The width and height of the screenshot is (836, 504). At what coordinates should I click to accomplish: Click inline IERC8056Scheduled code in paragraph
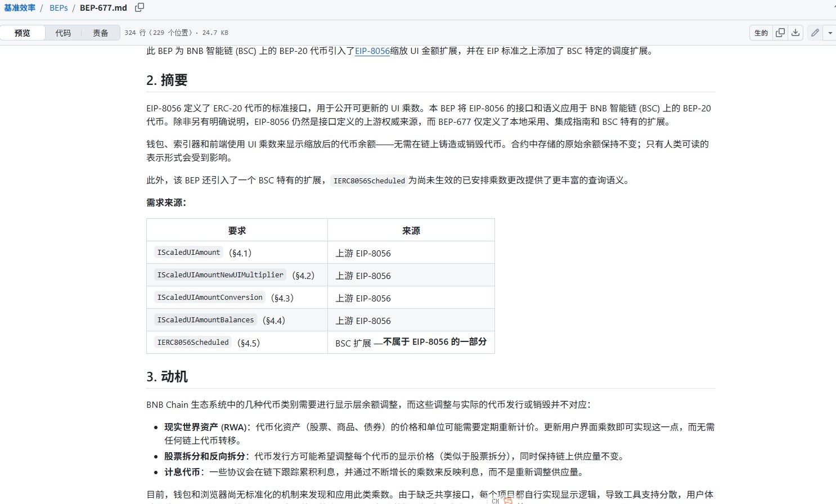(369, 181)
